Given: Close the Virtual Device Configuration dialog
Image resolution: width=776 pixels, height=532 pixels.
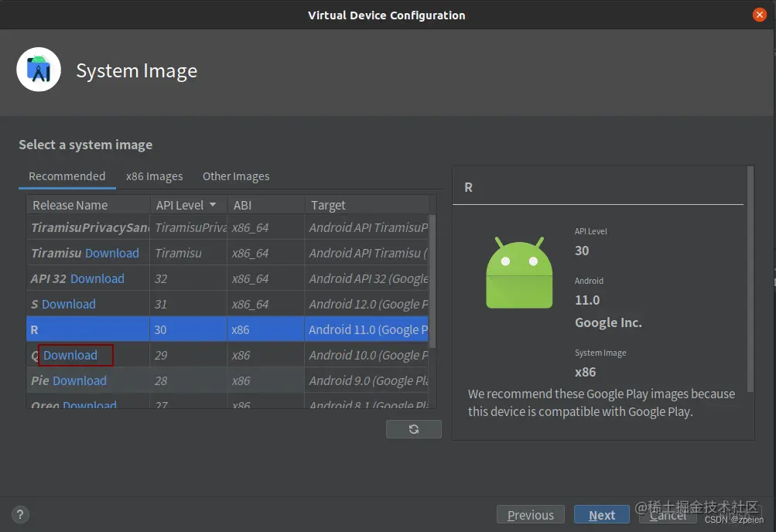Looking at the screenshot, I should click(x=759, y=15).
